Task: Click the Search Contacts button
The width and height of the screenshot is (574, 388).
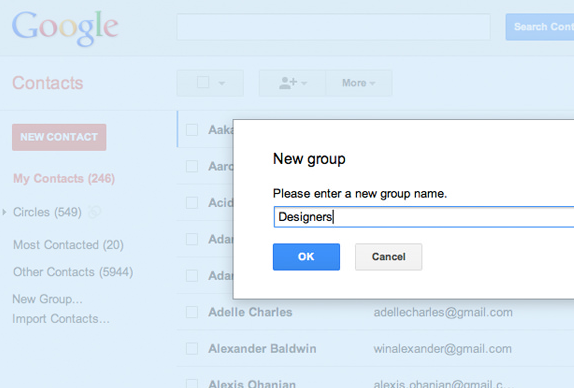Action: coord(540,27)
